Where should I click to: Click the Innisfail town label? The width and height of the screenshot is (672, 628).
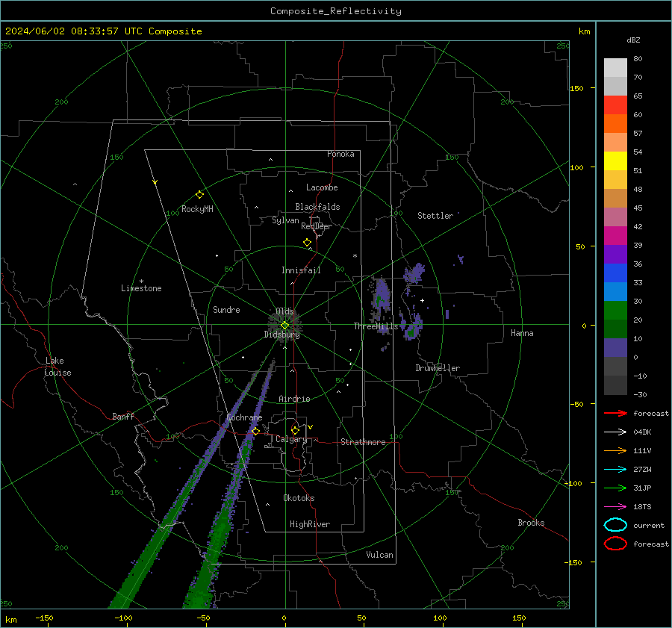tap(301, 270)
